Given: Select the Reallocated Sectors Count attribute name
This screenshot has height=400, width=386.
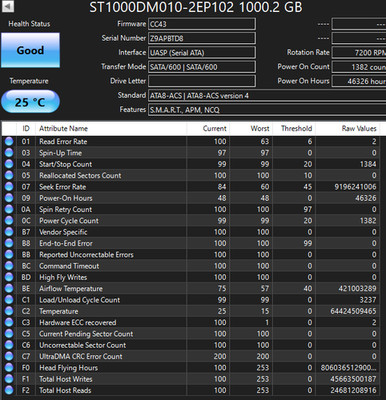Looking at the screenshot, I should tap(80, 175).
